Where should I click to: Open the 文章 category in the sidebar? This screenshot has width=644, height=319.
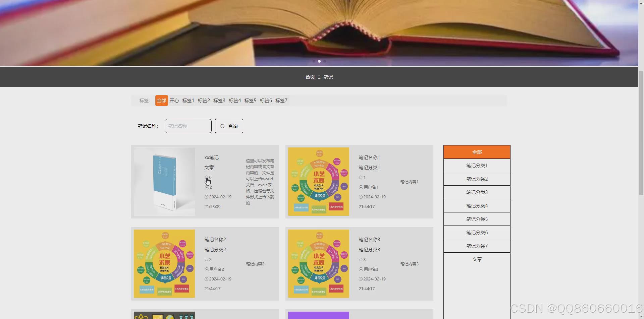(x=477, y=259)
